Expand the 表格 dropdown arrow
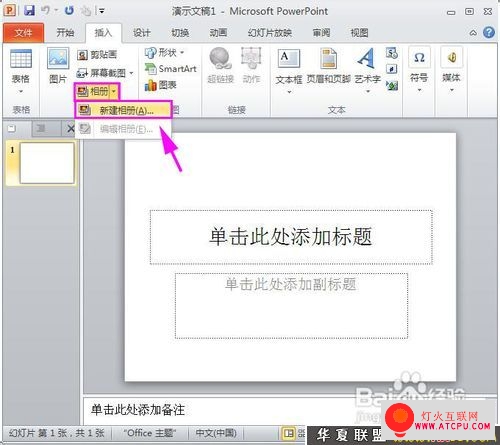Image resolution: width=500 pixels, height=445 pixels. (21, 91)
